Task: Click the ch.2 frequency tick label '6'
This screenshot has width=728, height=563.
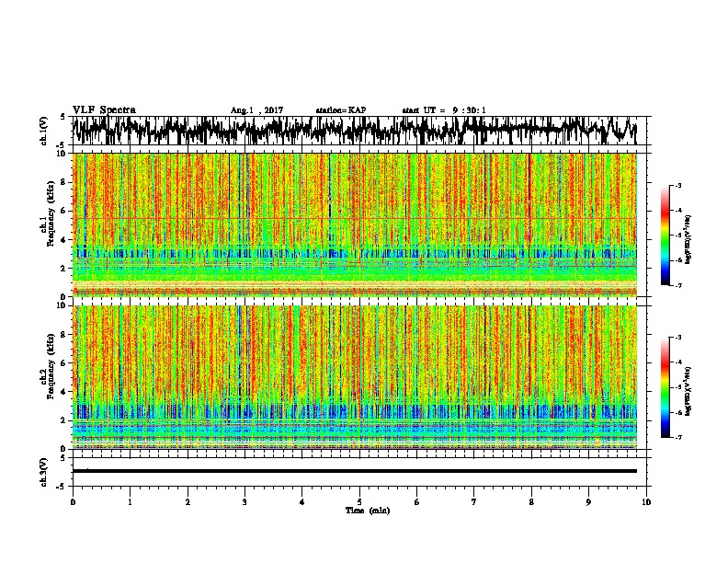Action: coord(64,363)
